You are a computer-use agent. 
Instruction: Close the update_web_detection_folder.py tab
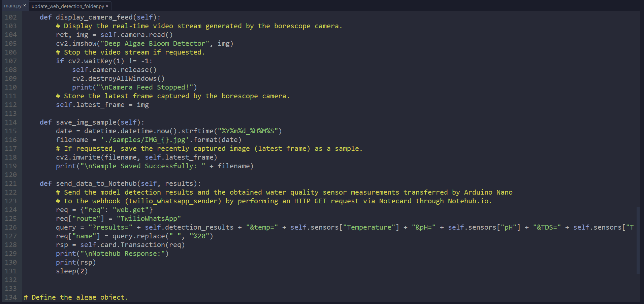click(x=107, y=6)
